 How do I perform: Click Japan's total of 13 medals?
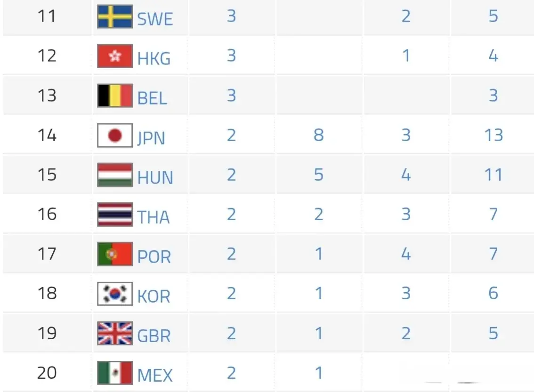pos(494,136)
